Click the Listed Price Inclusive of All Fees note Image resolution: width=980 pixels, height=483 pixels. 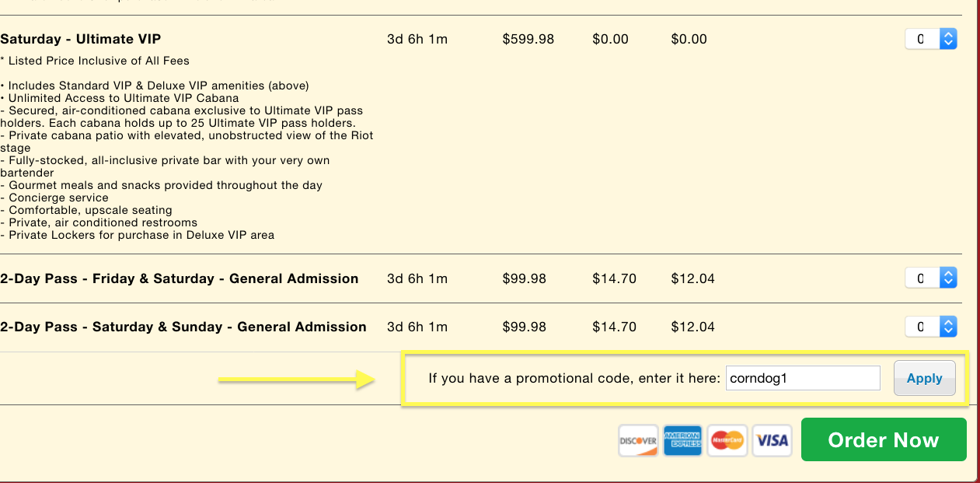tap(95, 61)
